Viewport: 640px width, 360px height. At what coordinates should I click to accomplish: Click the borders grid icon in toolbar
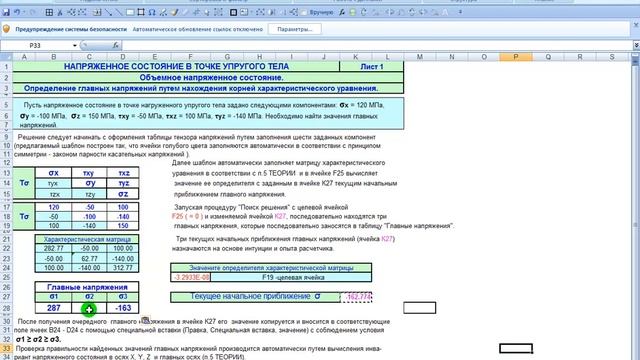49,12
